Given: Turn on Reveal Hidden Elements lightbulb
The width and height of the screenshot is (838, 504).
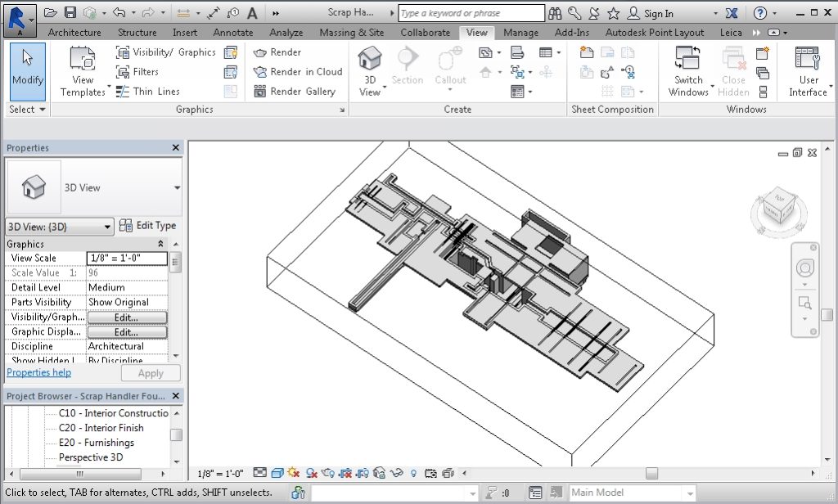Looking at the screenshot, I should [412, 472].
